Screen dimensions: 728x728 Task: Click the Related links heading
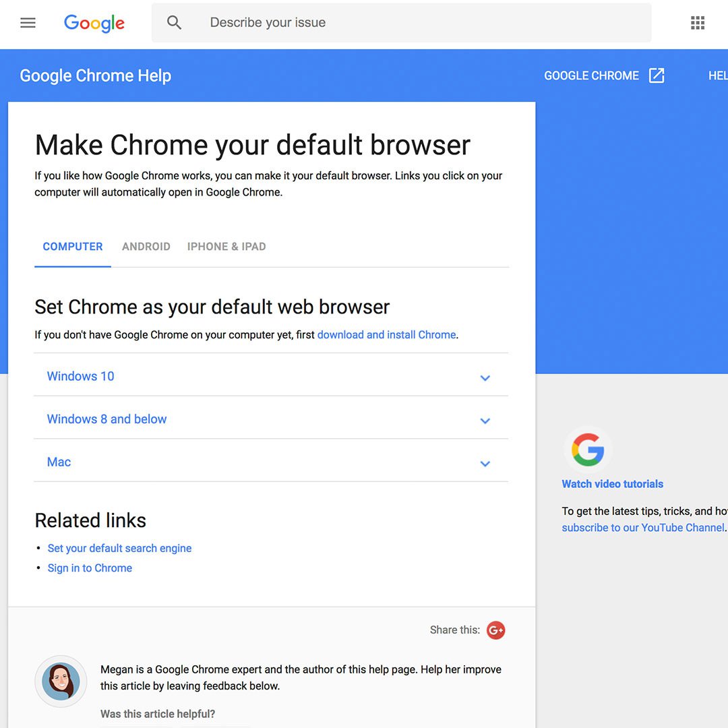pyautogui.click(x=90, y=520)
